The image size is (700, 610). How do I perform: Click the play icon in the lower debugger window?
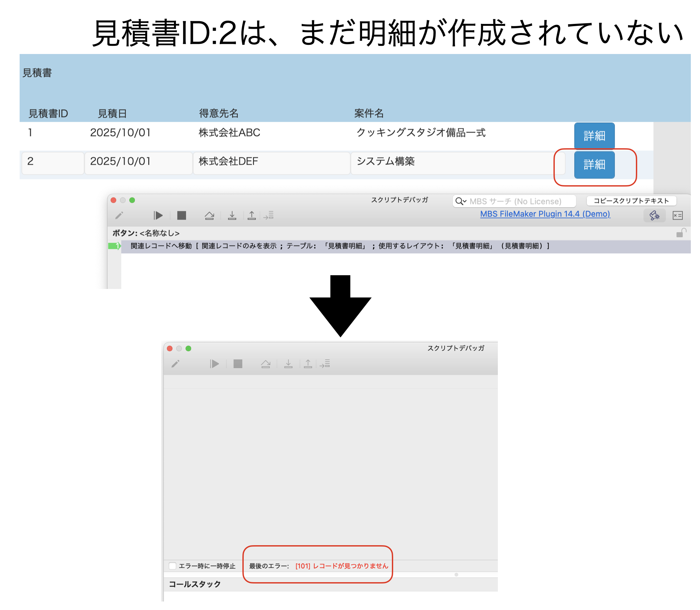coord(214,364)
